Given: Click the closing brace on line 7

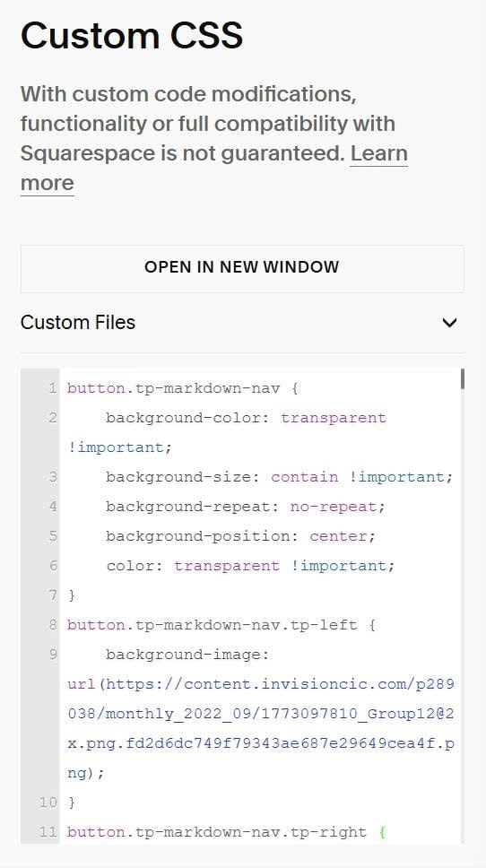Looking at the screenshot, I should coord(72,595).
